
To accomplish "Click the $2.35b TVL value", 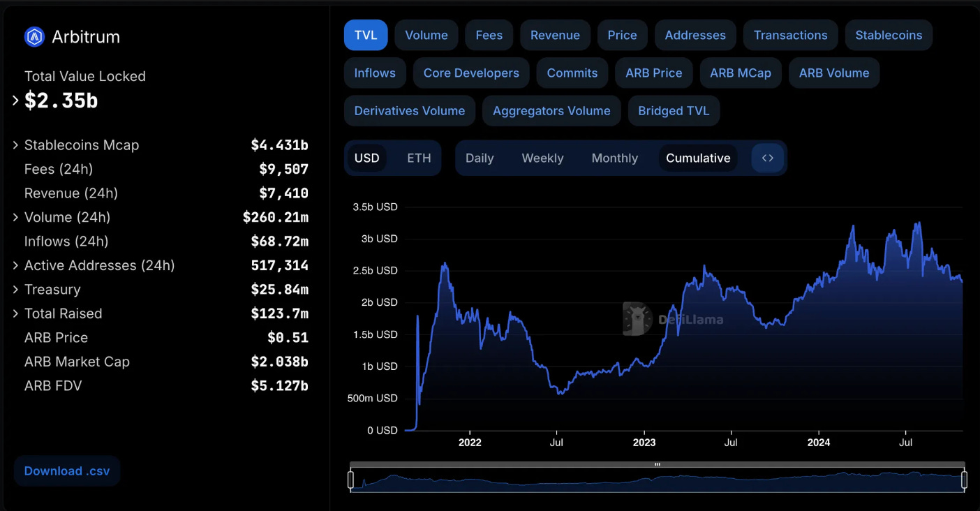I will click(x=61, y=101).
